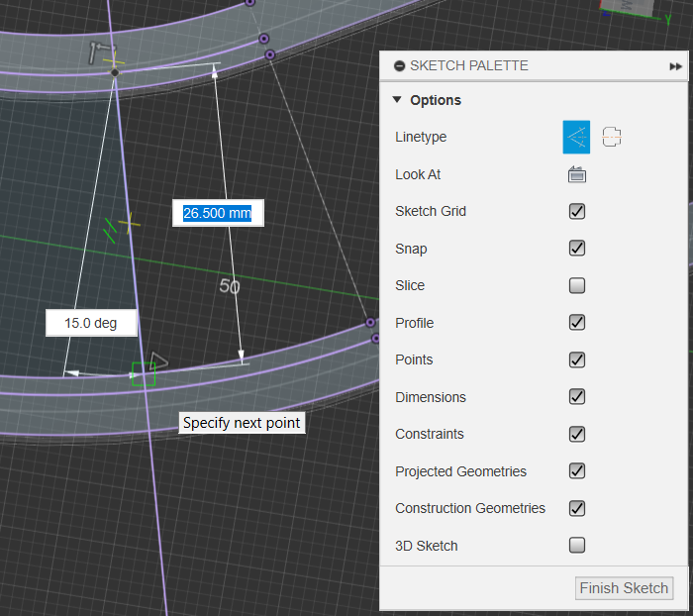
Task: Uncheck the Points checkbox
Action: 577,359
